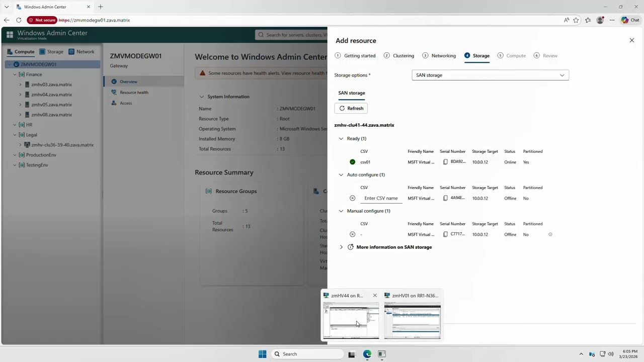The image size is (644, 362).
Task: Click the Search for servers, clusters box
Action: [x=292, y=35]
